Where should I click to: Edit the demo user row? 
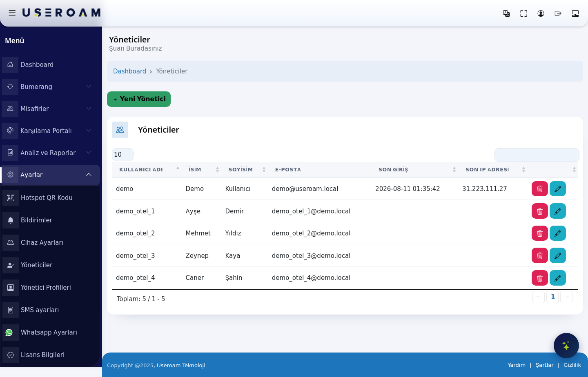(558, 189)
